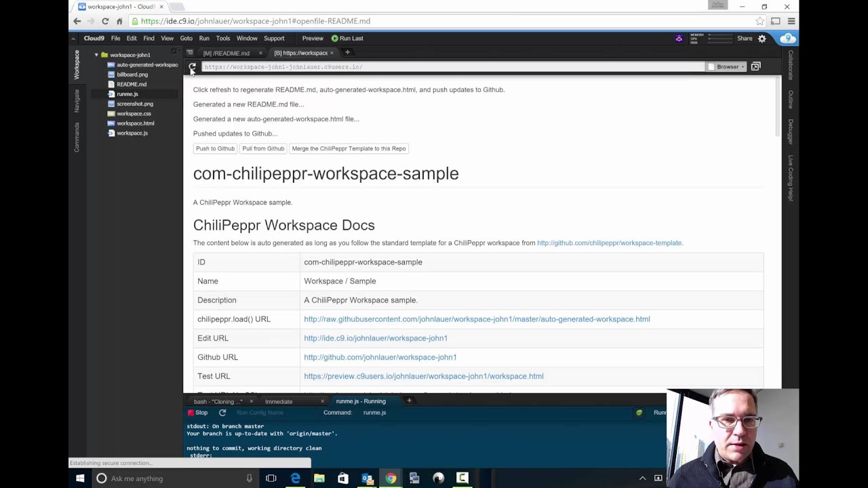The image size is (868, 488).
Task: Switch to the README.md editor tab
Action: coord(226,53)
